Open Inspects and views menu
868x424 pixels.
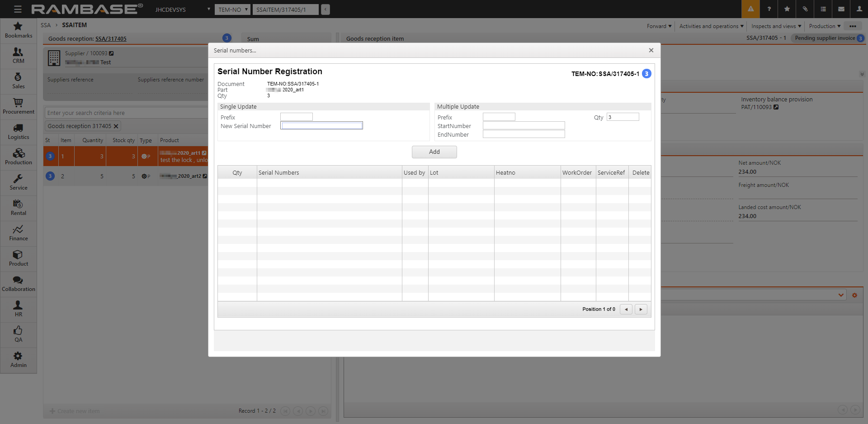(776, 26)
